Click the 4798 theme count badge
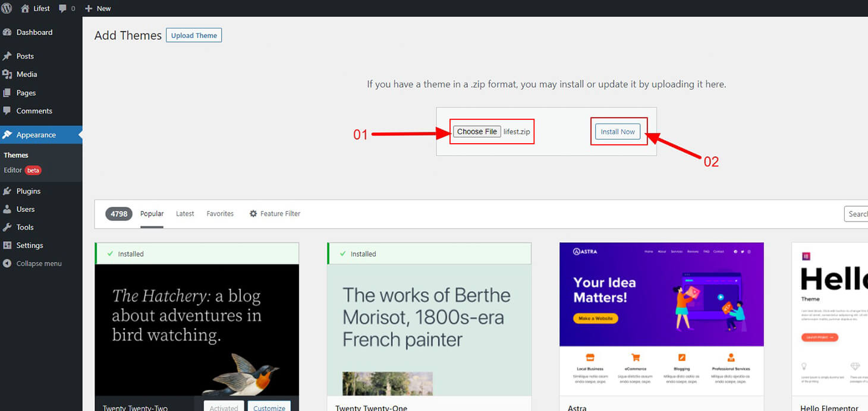868x411 pixels. [119, 214]
